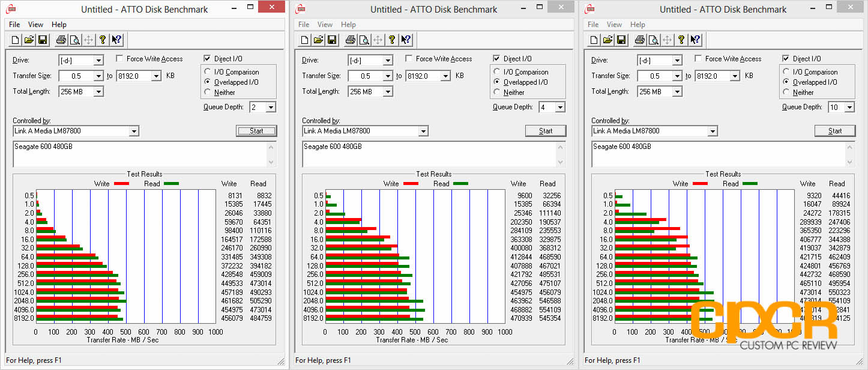Click Start button in Queue Depth 10 window
Screen dimensions: 868x370
(835, 131)
